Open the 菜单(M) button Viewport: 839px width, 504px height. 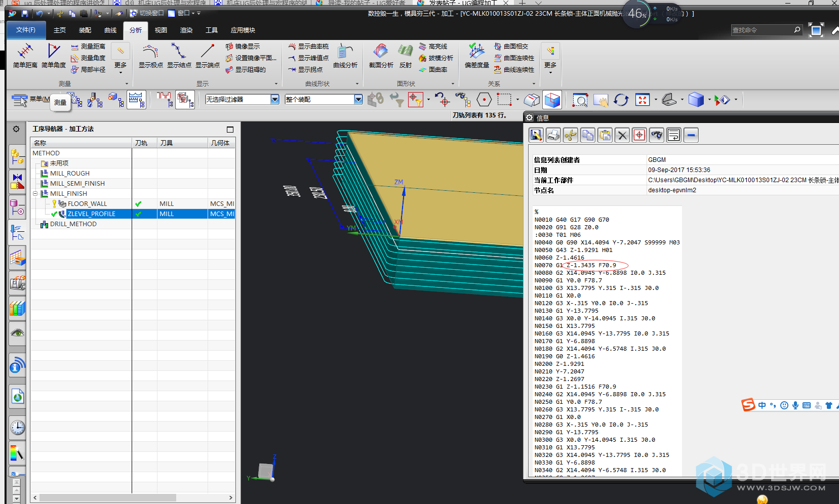(x=30, y=100)
